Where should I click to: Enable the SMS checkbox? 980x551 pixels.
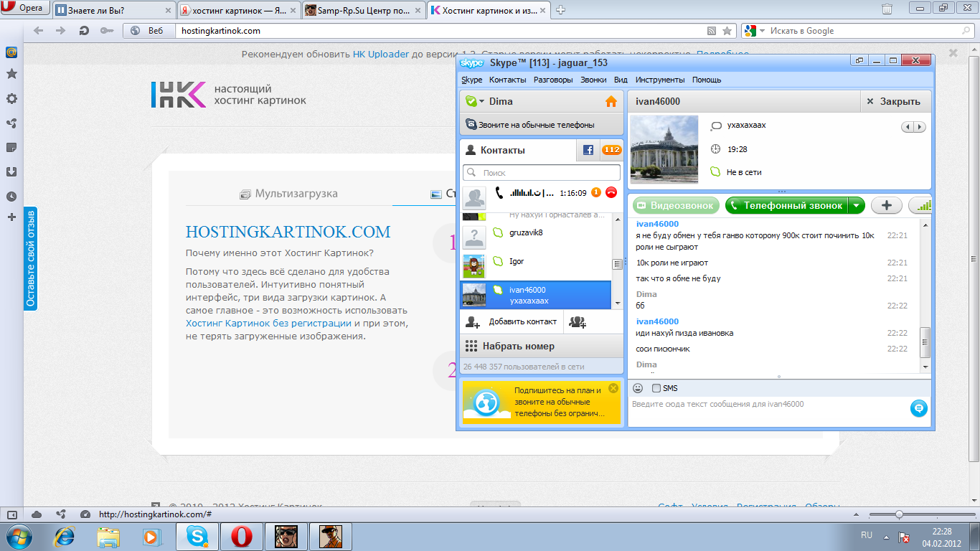(656, 388)
